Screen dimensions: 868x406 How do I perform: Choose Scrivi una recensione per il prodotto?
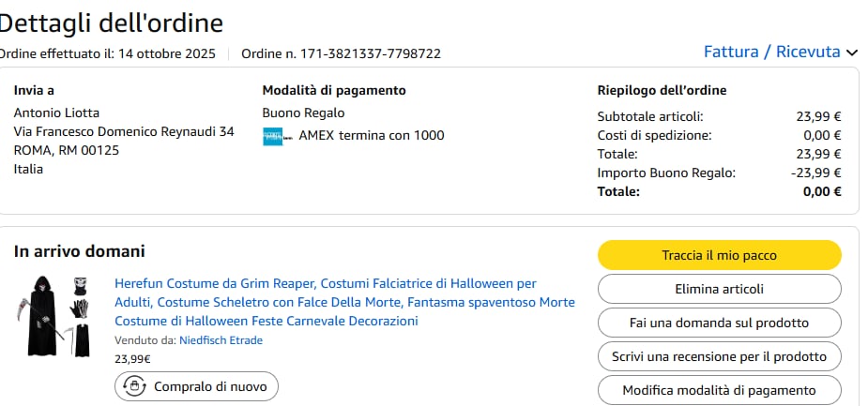(719, 356)
